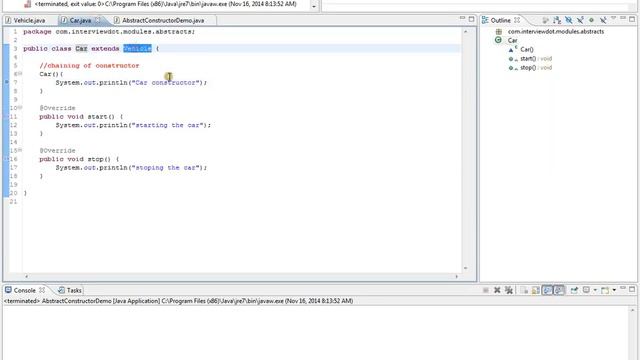
Task: Switch to the Vehicle.java editor tab
Action: [29, 20]
